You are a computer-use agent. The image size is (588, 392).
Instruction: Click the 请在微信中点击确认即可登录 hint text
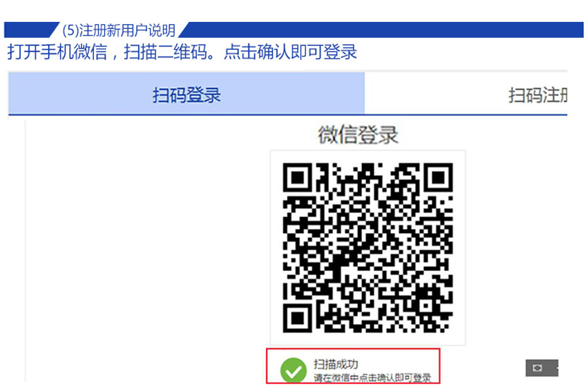point(372,378)
